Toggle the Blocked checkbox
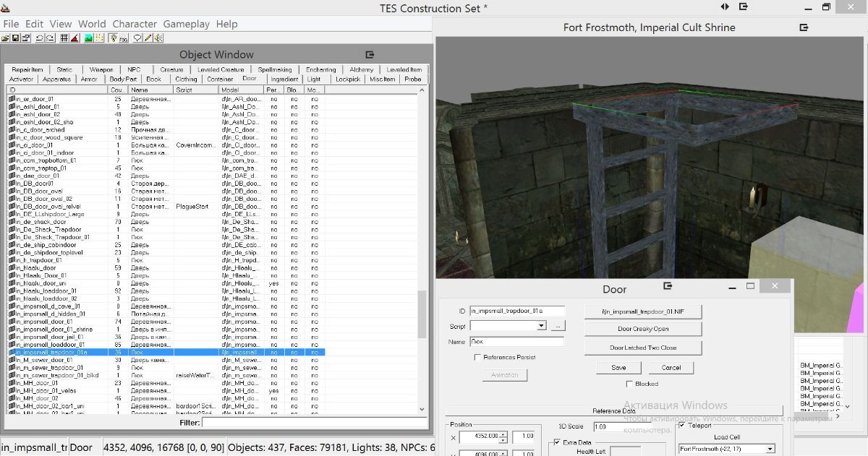The height and width of the screenshot is (456, 868). coord(629,384)
